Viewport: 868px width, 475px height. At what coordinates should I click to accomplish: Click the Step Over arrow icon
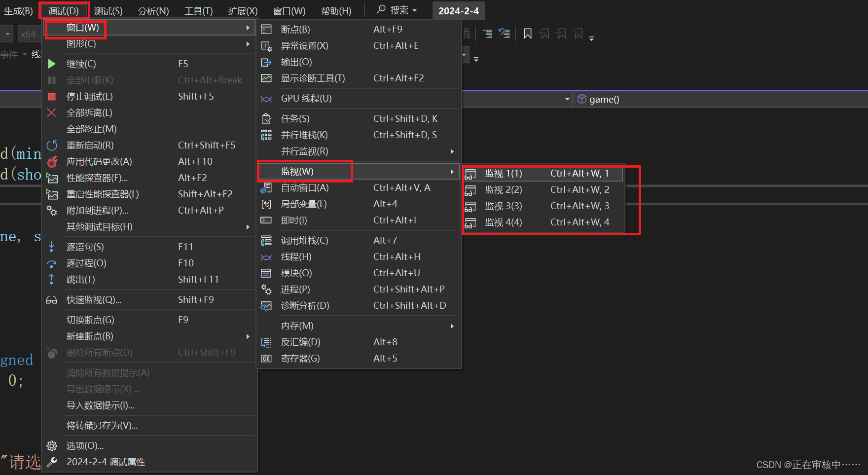[x=51, y=263]
